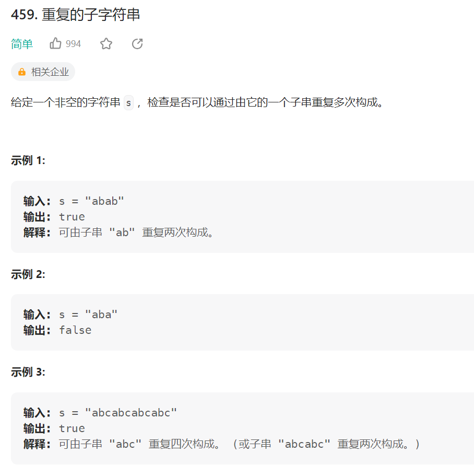474x476 pixels.
Task: Click the 示例 2 heading
Action: tap(28, 274)
